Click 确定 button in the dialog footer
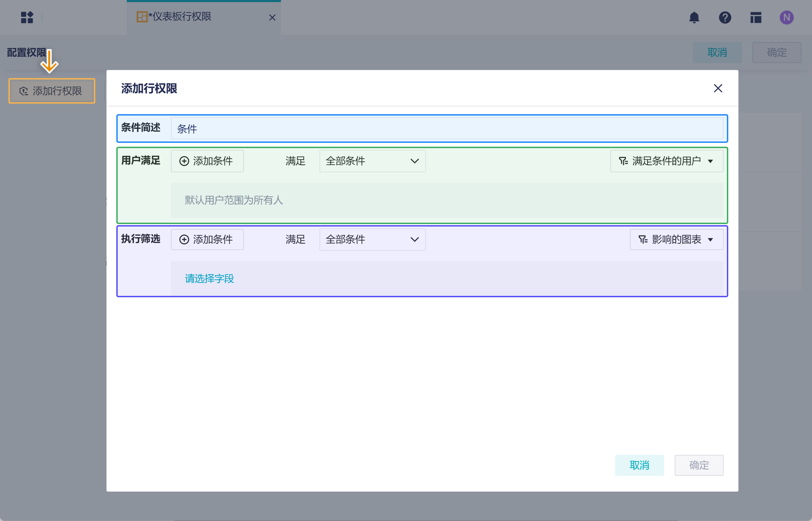The height and width of the screenshot is (521, 812). point(699,465)
